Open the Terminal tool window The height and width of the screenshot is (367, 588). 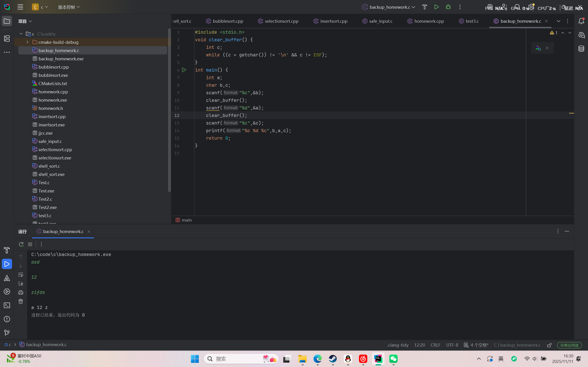click(x=7, y=305)
